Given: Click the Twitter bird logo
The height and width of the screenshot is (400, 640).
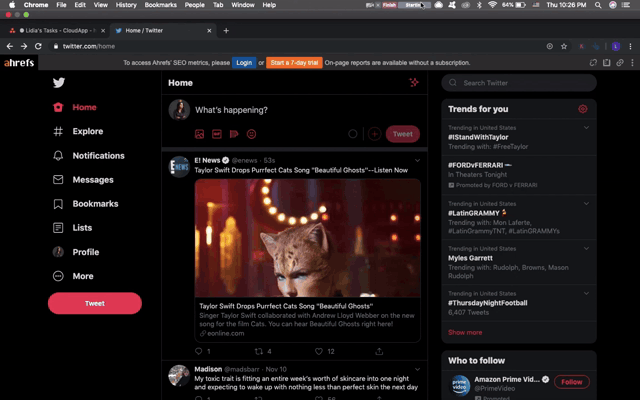Looking at the screenshot, I should click(x=59, y=83).
